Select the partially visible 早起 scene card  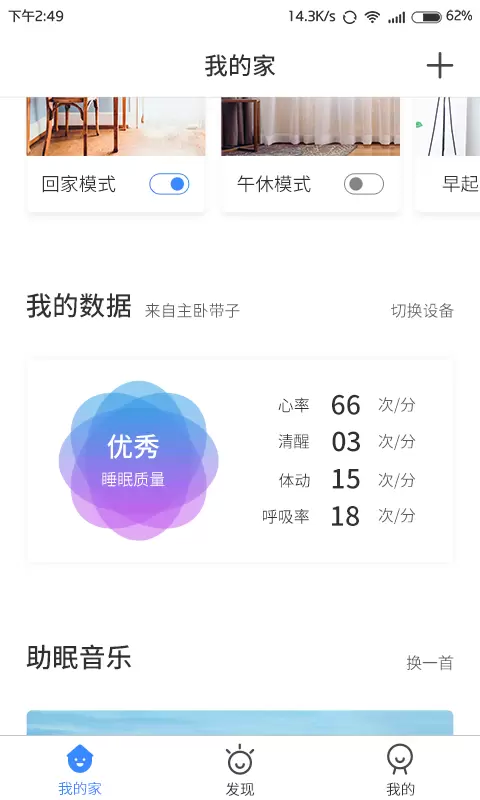(448, 155)
